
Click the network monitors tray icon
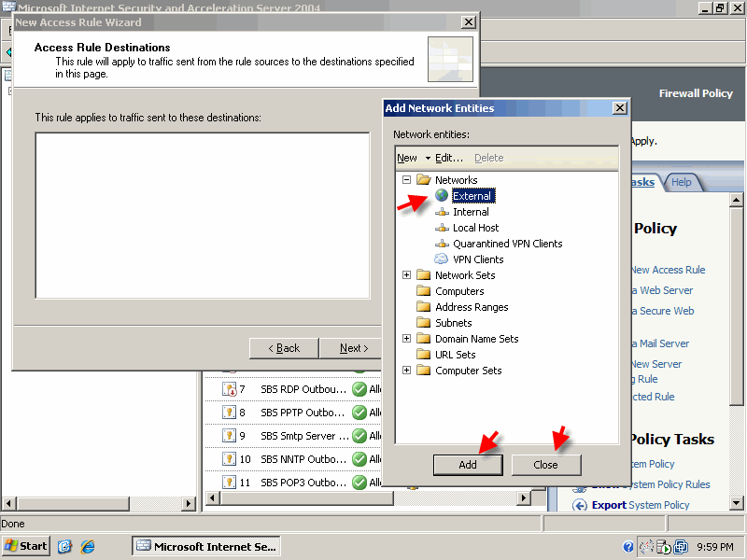click(x=682, y=547)
